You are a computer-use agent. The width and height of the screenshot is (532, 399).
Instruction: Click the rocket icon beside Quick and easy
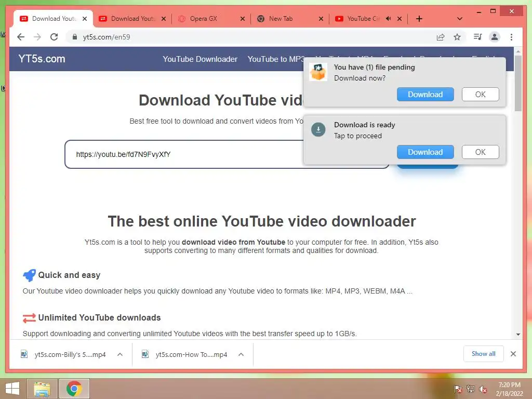click(x=29, y=275)
